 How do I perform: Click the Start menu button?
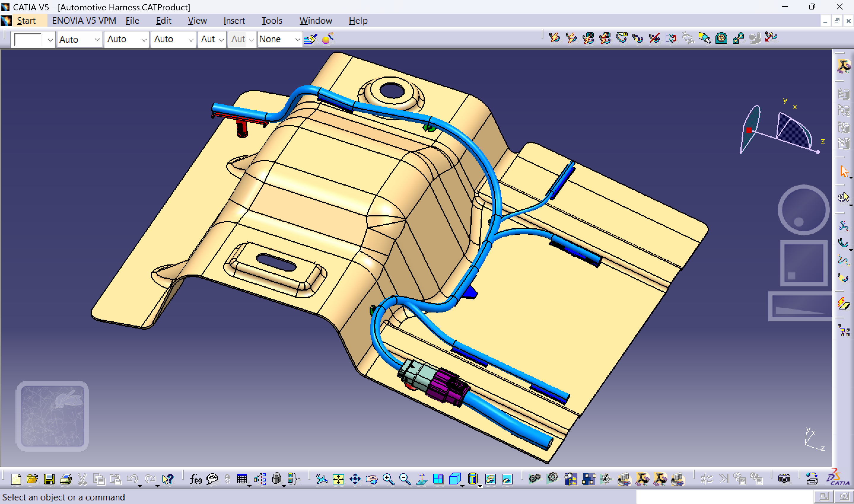26,21
